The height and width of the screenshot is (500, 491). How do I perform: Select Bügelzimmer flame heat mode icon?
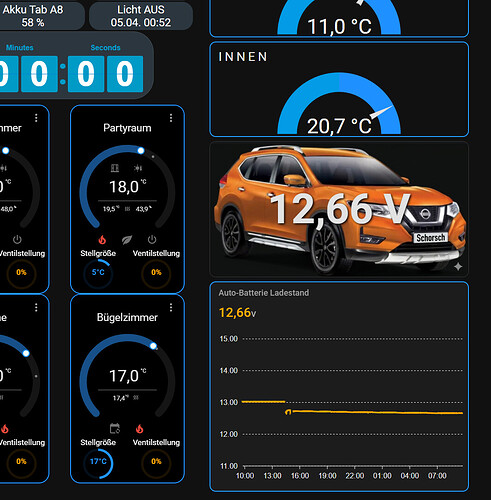tap(140, 429)
